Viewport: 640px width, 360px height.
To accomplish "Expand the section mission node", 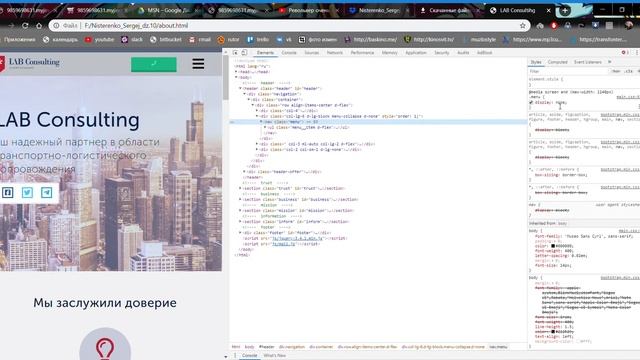I will 240,211.
